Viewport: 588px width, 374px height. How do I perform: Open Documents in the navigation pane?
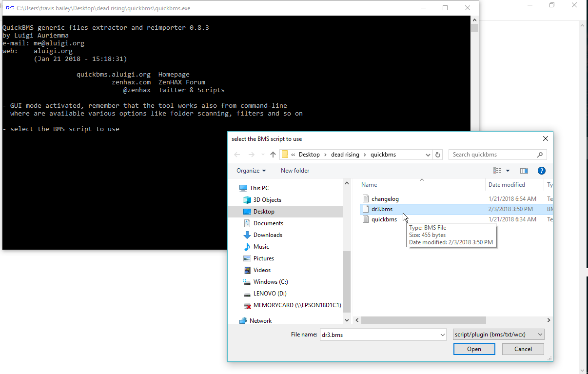click(x=268, y=223)
